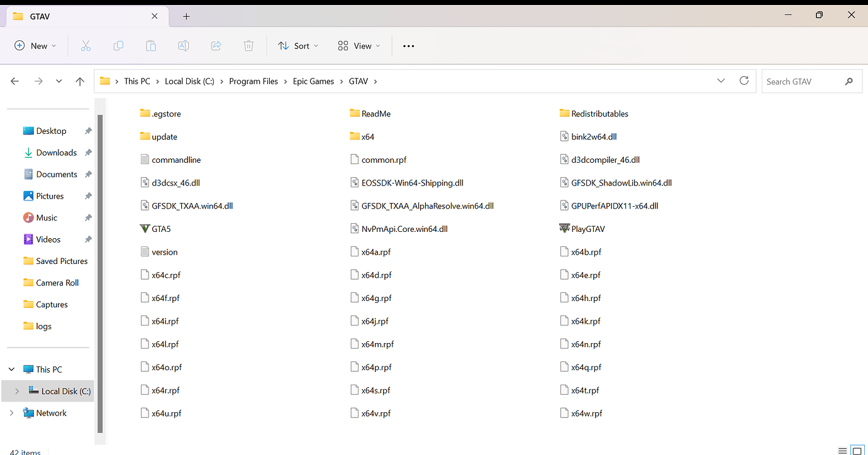Open the New dropdown menu
868x455 pixels.
35,46
